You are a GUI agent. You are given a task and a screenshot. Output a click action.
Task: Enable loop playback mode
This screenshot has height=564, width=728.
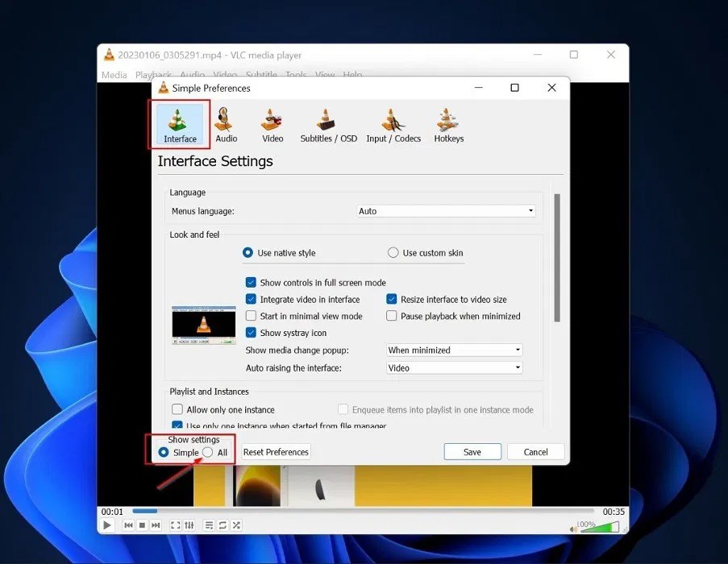(x=223, y=525)
